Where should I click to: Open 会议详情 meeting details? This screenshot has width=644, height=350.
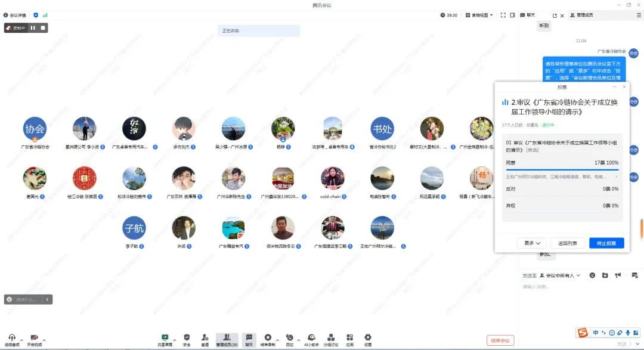tap(15, 15)
